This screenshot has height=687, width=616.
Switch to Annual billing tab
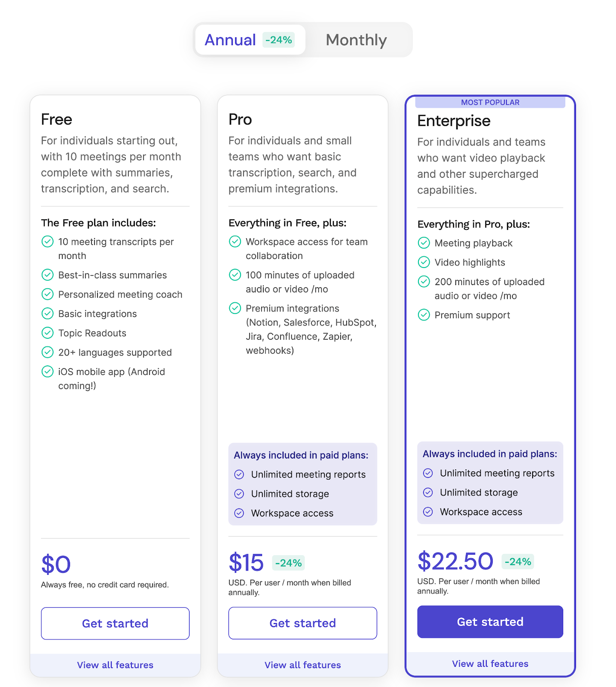click(231, 40)
